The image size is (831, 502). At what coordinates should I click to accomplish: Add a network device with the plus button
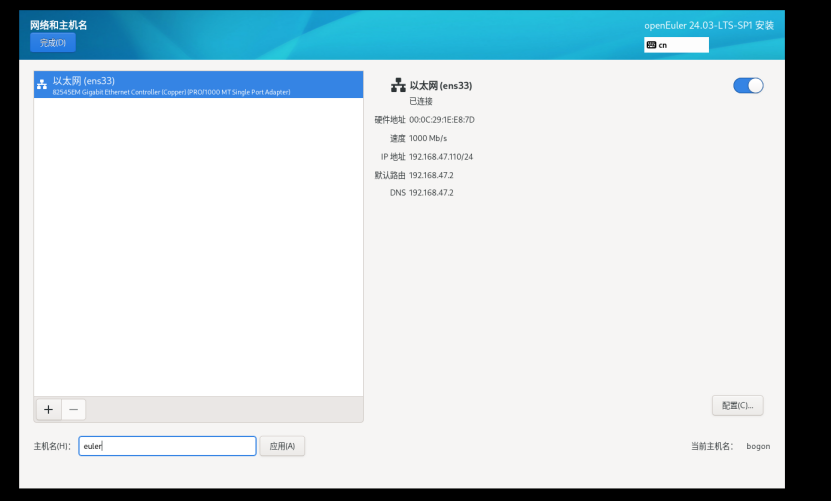tap(48, 409)
